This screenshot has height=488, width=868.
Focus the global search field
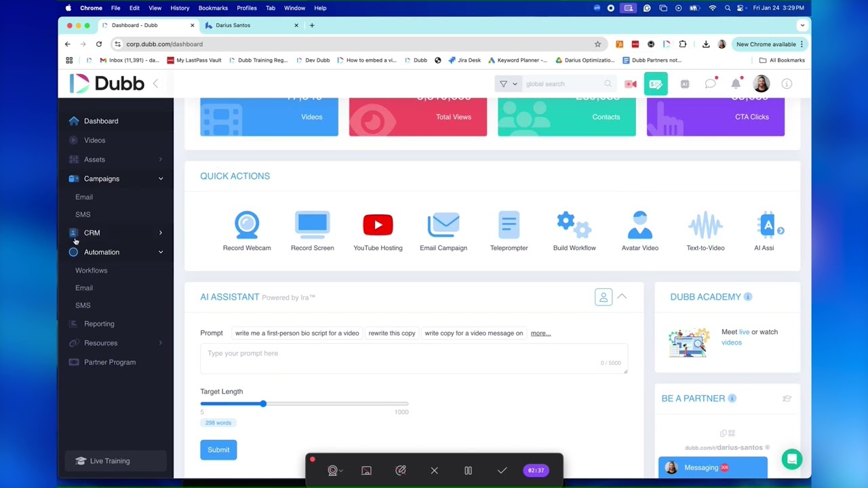[x=563, y=84]
